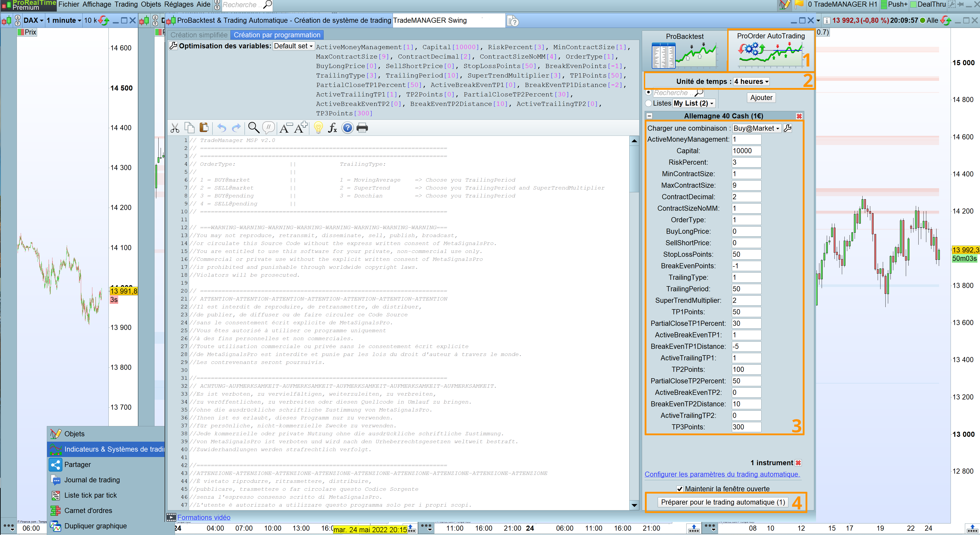
Task: Collapse the Allemagne 40 Cash panel
Action: (x=649, y=116)
